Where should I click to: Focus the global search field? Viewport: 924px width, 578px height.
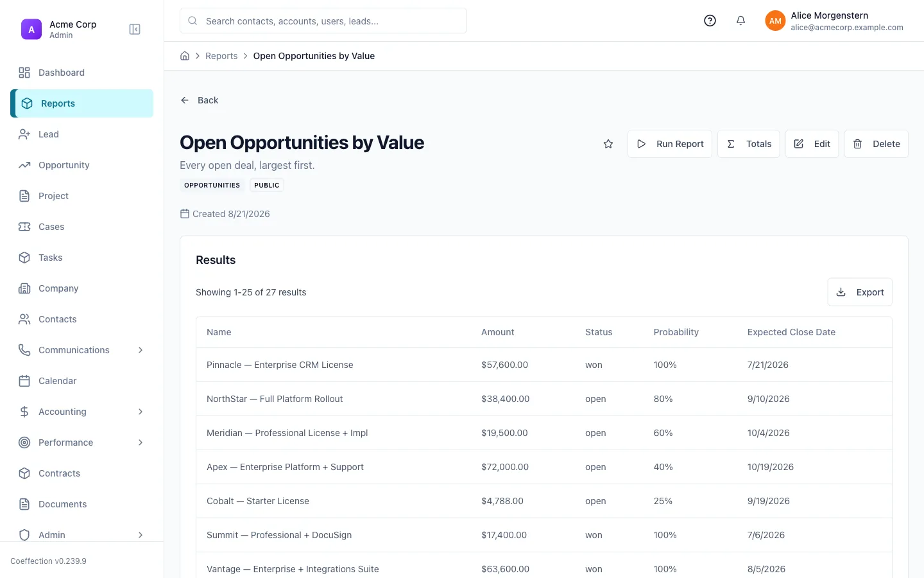click(323, 21)
